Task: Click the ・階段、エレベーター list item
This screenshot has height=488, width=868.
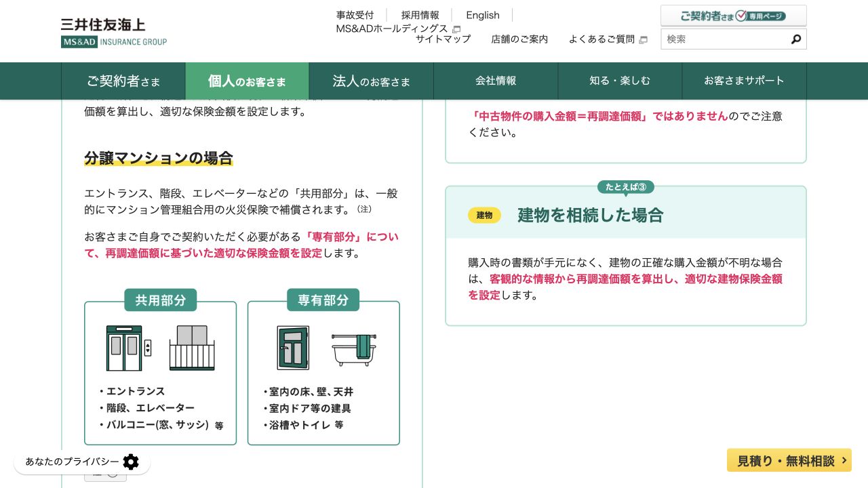Action: coord(146,408)
